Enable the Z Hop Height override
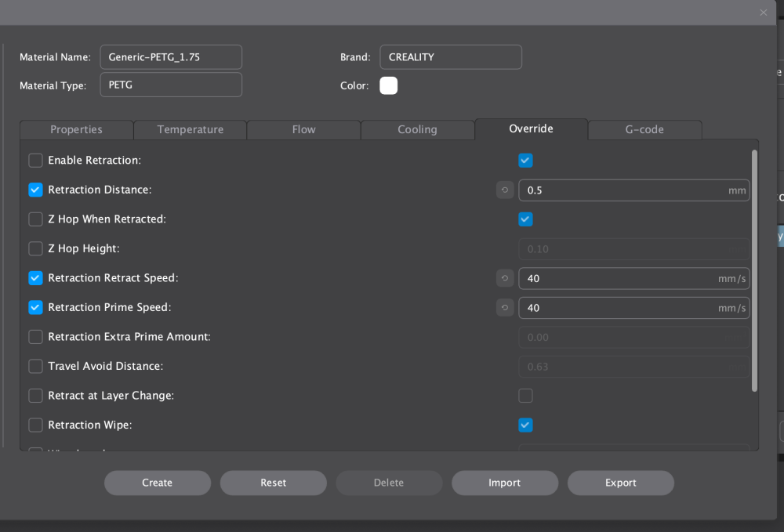Screen dimensions: 784x532 (36, 249)
